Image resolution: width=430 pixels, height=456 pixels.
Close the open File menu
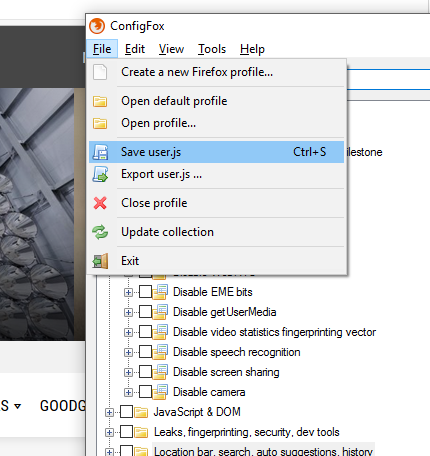pyautogui.click(x=102, y=49)
